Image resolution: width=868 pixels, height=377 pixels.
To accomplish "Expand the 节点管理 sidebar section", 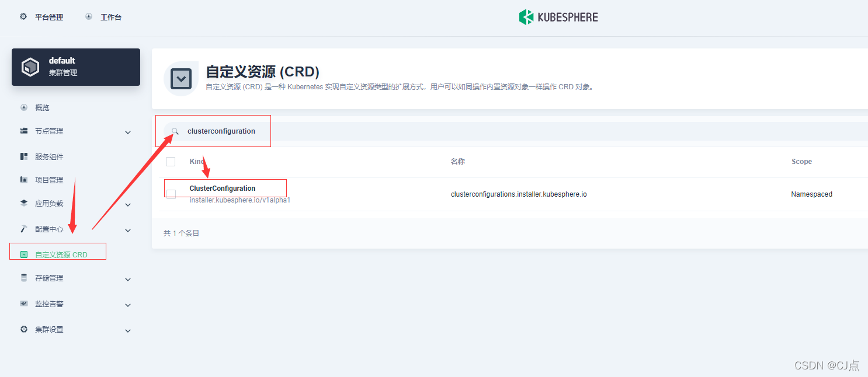I will pos(127,132).
